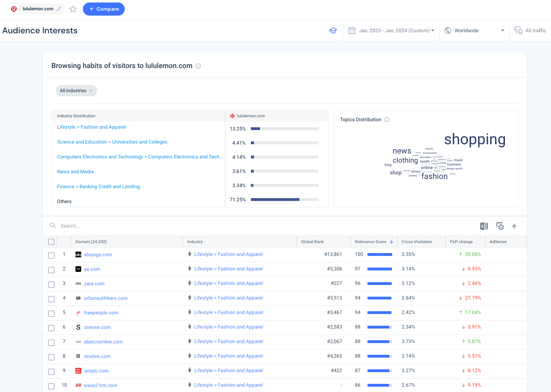Edit the domain with the pencil icon
551x392 pixels.
click(x=59, y=9)
